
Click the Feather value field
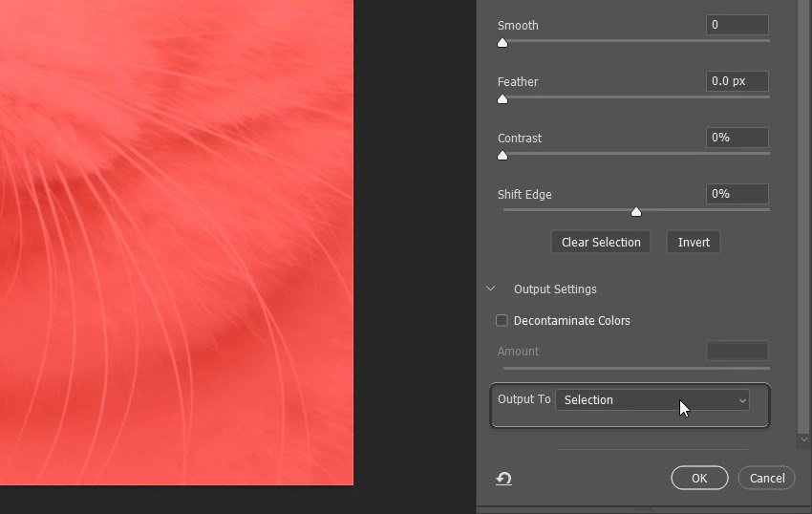coord(737,81)
